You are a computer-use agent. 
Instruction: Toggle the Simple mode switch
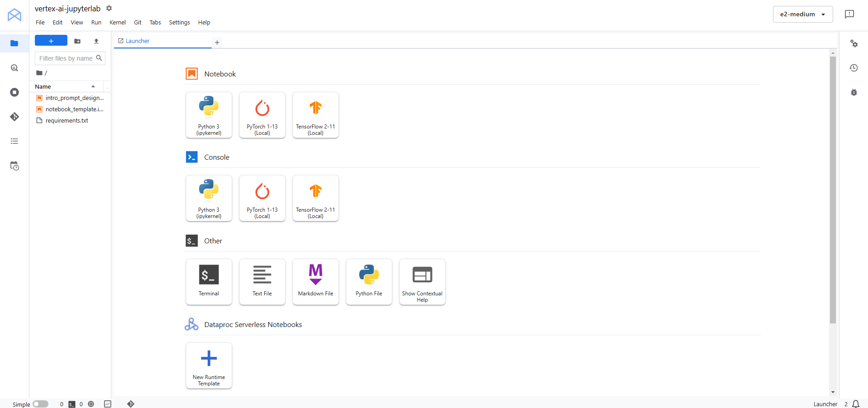pos(41,404)
